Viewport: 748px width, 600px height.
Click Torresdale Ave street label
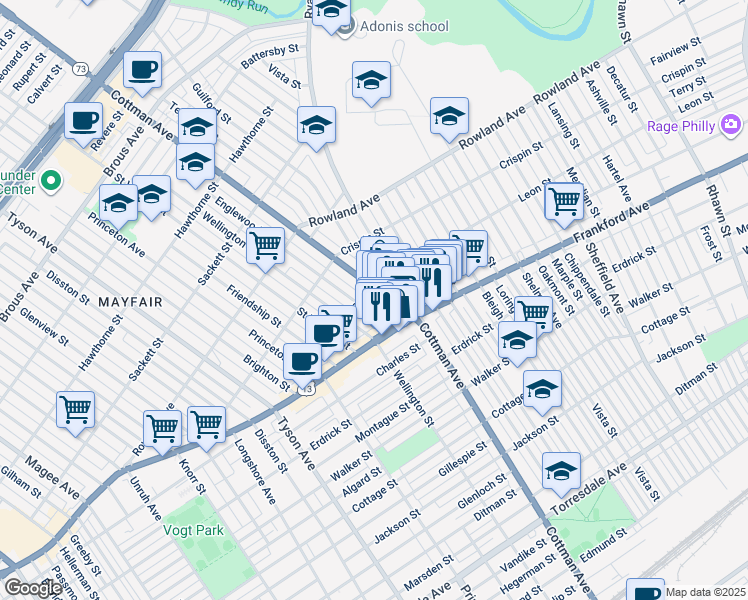click(589, 489)
